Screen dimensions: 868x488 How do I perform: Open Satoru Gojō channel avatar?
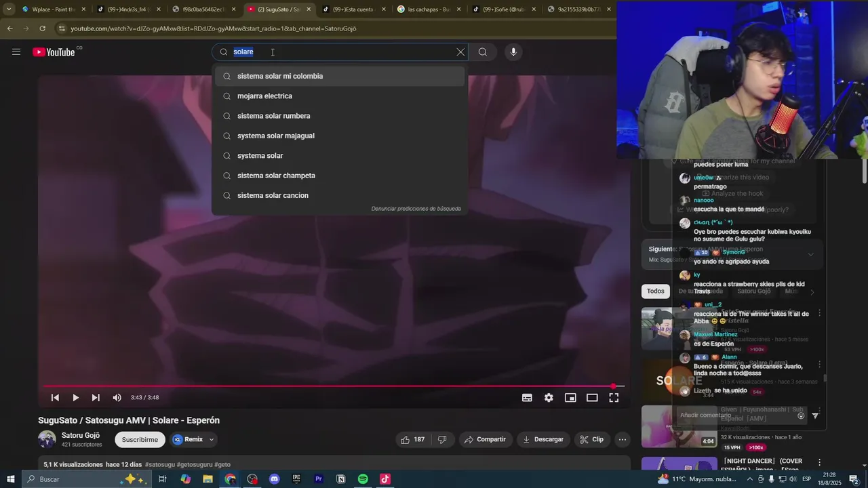point(47,439)
